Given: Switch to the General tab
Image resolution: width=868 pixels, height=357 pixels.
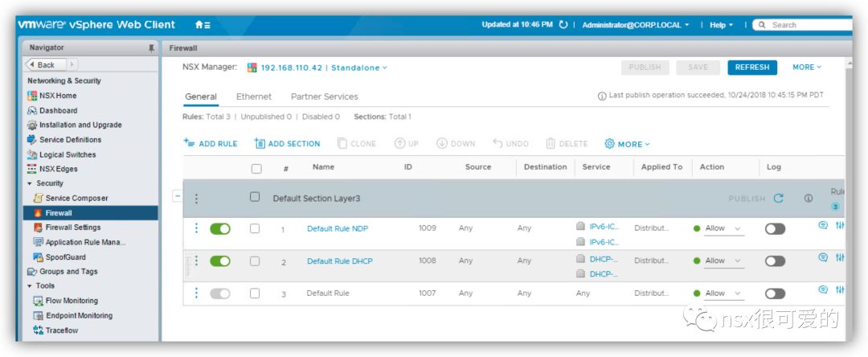Looking at the screenshot, I should 201,96.
